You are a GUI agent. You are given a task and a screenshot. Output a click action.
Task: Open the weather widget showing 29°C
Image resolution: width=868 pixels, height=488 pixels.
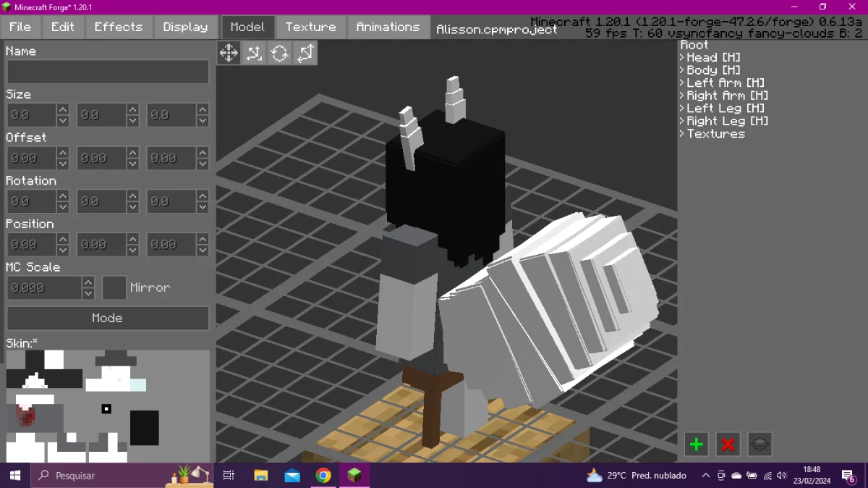coord(636,476)
